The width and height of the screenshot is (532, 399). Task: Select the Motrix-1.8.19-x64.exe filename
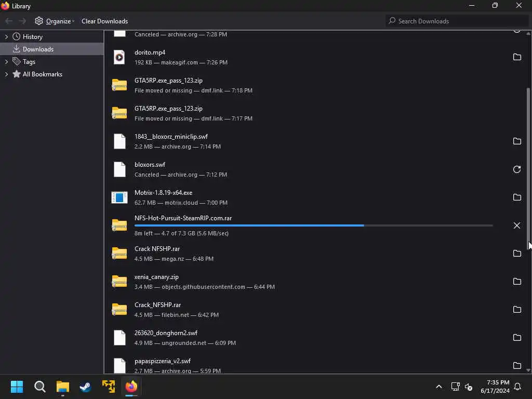(x=163, y=192)
